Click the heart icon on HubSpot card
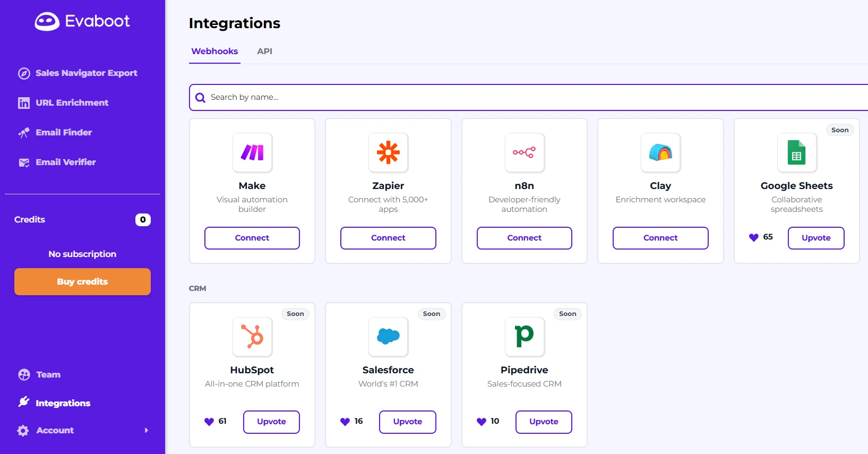This screenshot has height=454, width=868. (209, 422)
